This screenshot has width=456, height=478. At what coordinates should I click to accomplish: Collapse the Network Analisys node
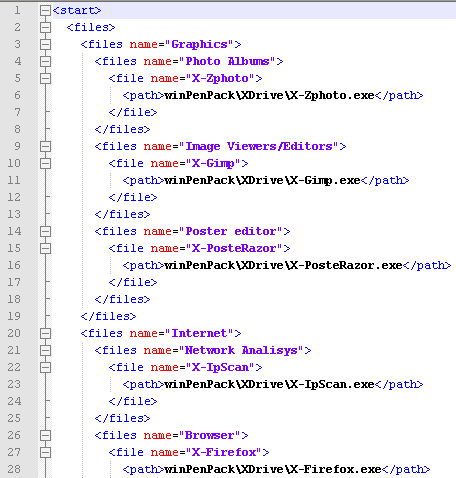(x=45, y=350)
